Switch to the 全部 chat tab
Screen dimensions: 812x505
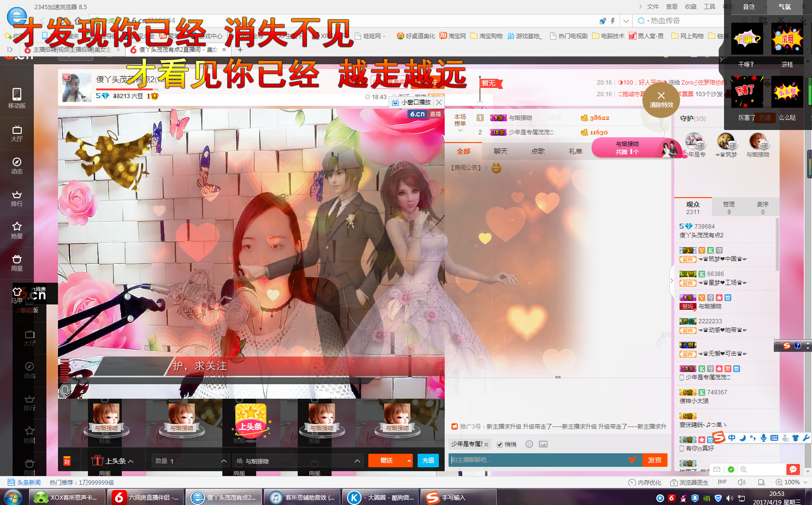(463, 151)
